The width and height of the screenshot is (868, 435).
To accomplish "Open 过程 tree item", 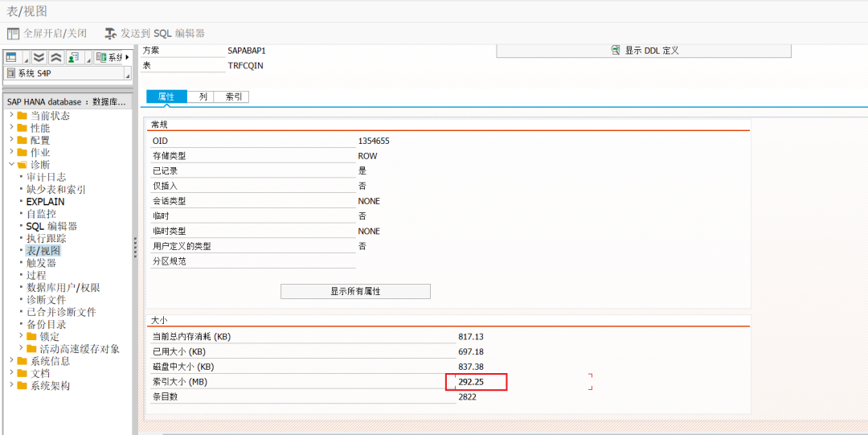I will click(x=36, y=276).
